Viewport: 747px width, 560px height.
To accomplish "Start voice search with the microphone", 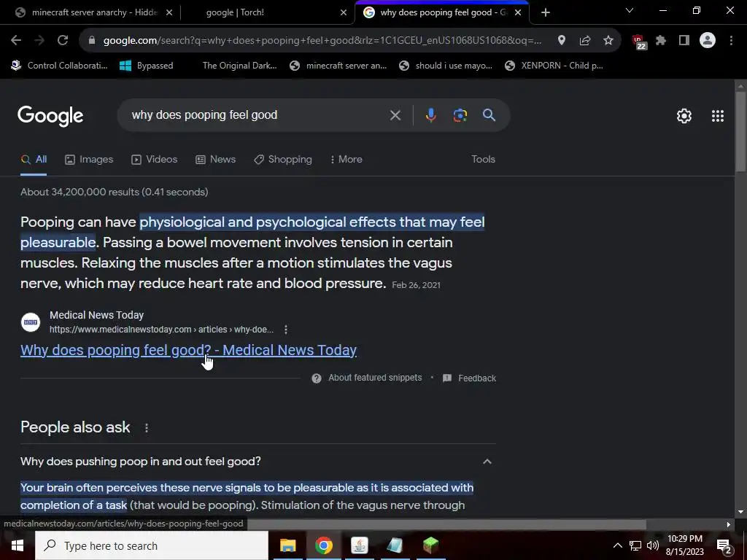I will tap(430, 115).
